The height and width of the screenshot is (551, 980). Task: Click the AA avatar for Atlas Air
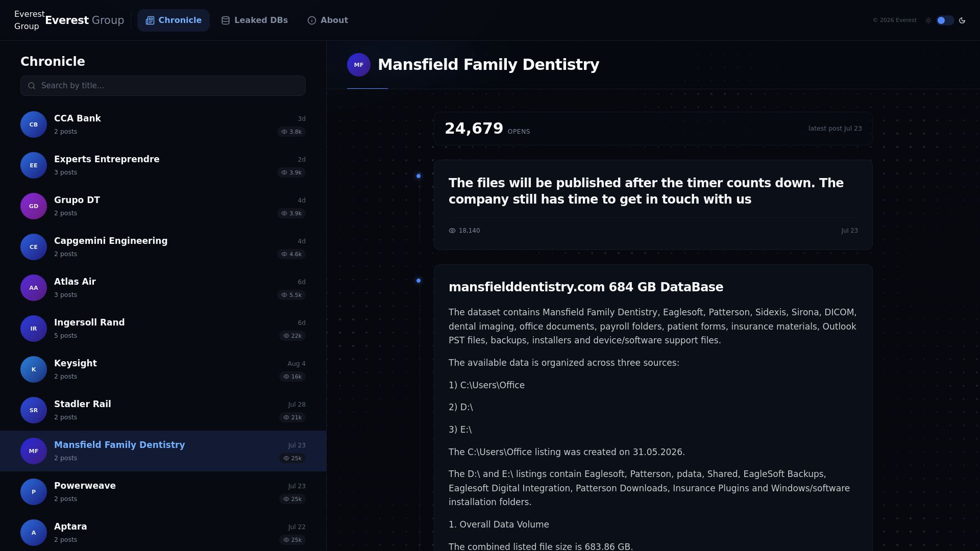point(34,288)
